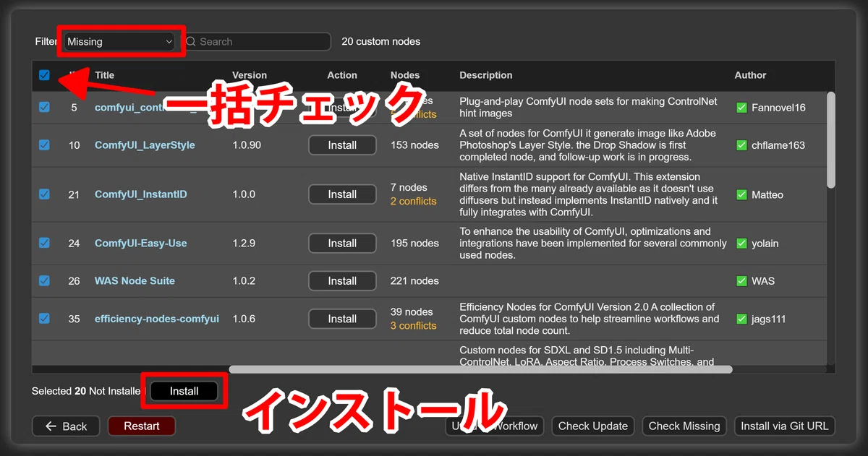Click the green check icon beside chflame163
Viewport: 868px width, 456px height.
(741, 145)
